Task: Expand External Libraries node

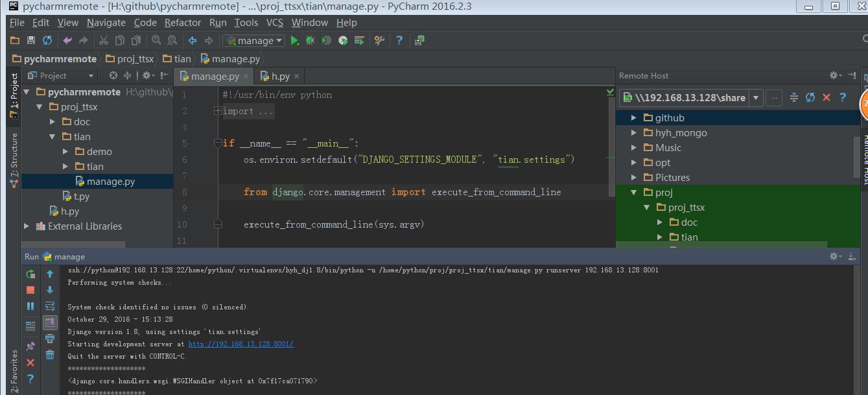Action: click(27, 226)
